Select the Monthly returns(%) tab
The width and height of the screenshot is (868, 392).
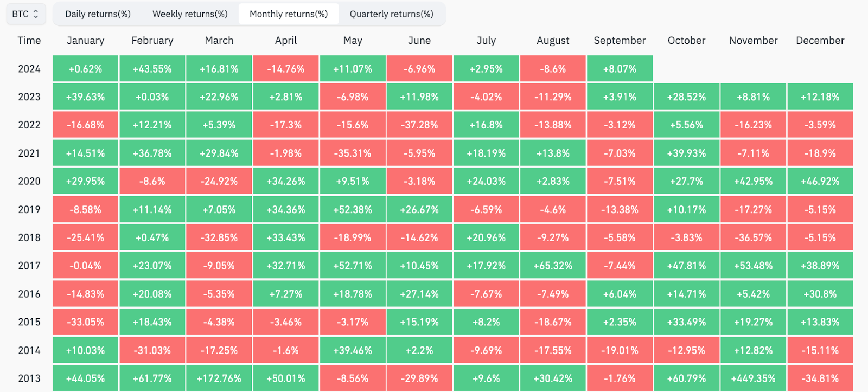289,14
